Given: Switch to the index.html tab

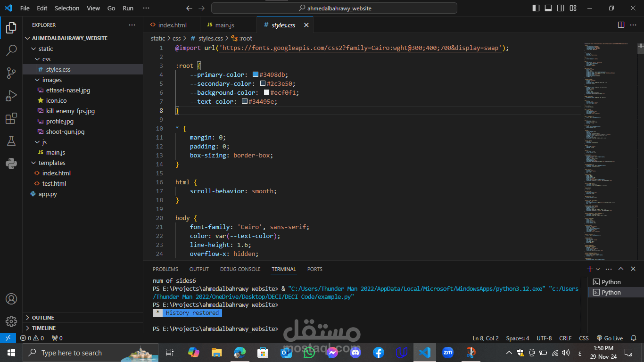Looking at the screenshot, I should [x=172, y=25].
